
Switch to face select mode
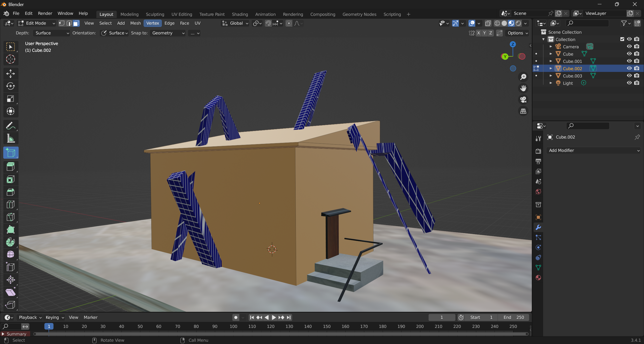point(76,23)
